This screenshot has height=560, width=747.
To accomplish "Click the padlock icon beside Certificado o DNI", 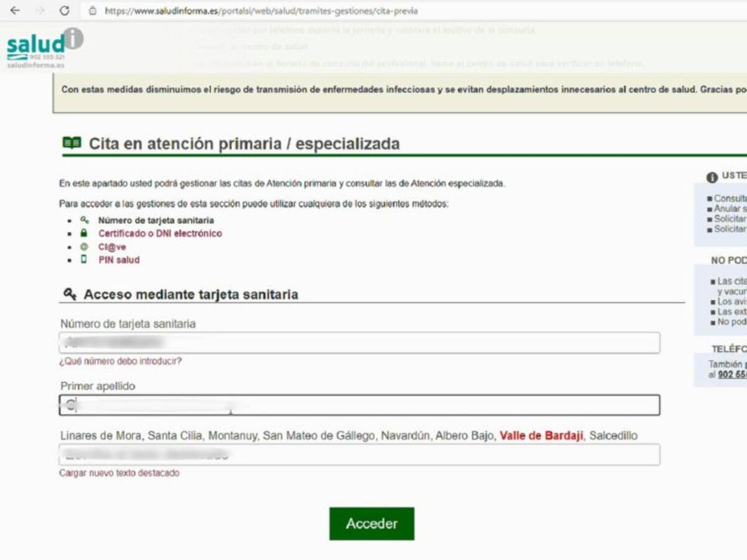I will tap(84, 233).
